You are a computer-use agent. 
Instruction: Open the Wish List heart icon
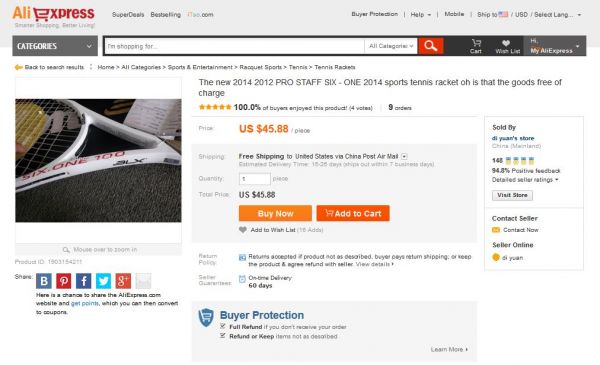tap(507, 46)
